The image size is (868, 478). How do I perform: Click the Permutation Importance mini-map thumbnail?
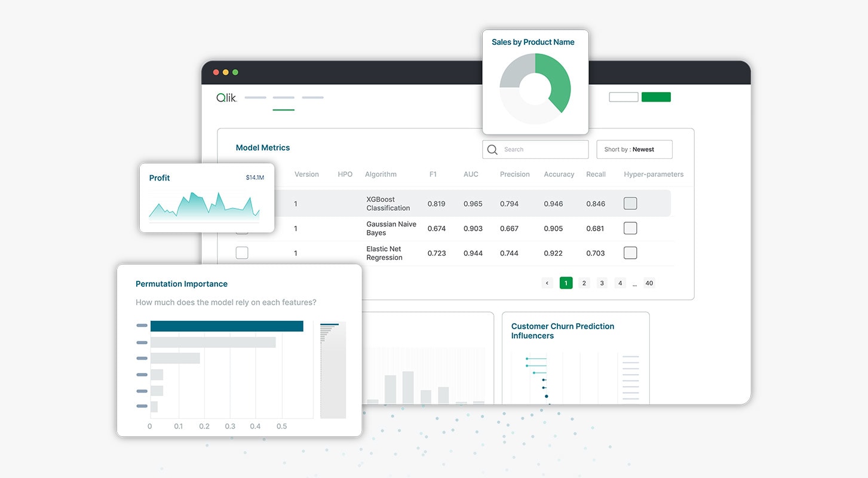tap(333, 369)
